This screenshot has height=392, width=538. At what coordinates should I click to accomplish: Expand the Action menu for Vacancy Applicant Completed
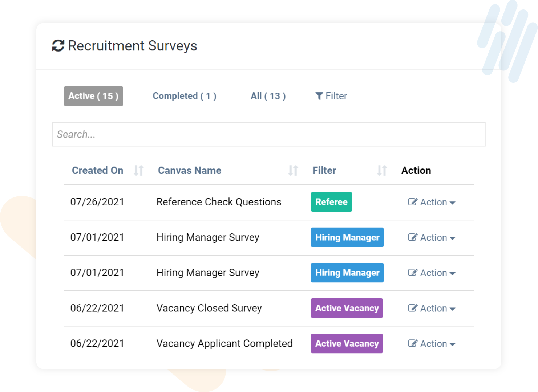click(434, 343)
